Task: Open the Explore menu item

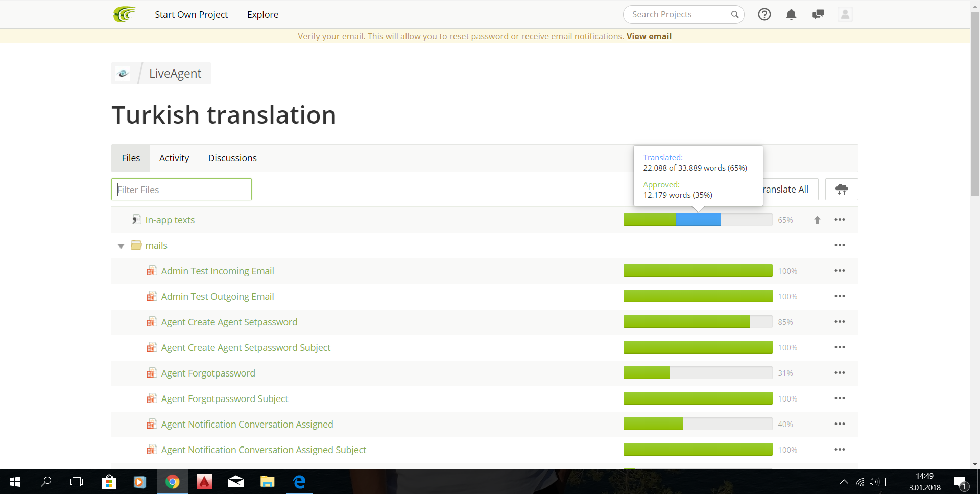Action: pyautogui.click(x=263, y=14)
